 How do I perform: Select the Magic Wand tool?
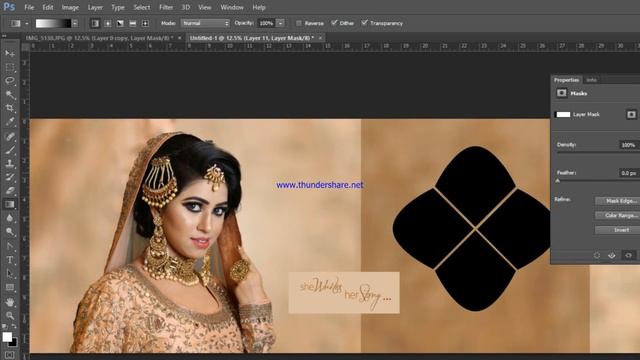(10, 95)
